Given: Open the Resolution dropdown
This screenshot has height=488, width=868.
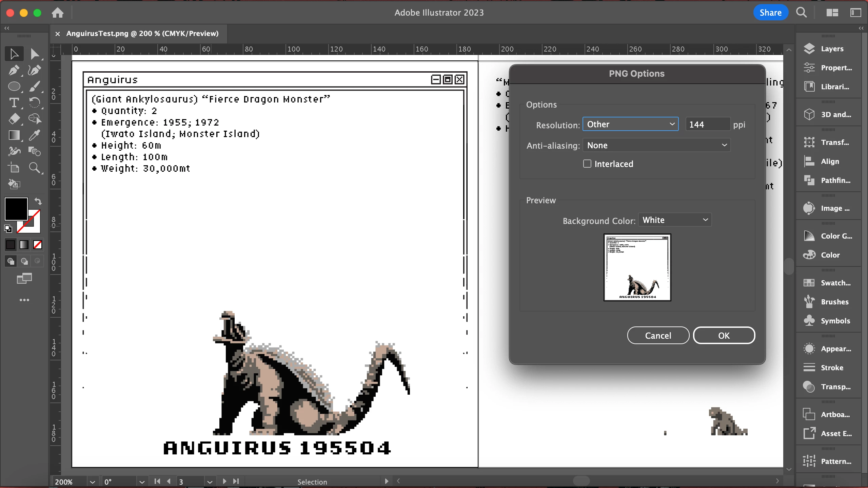Looking at the screenshot, I should pos(630,124).
